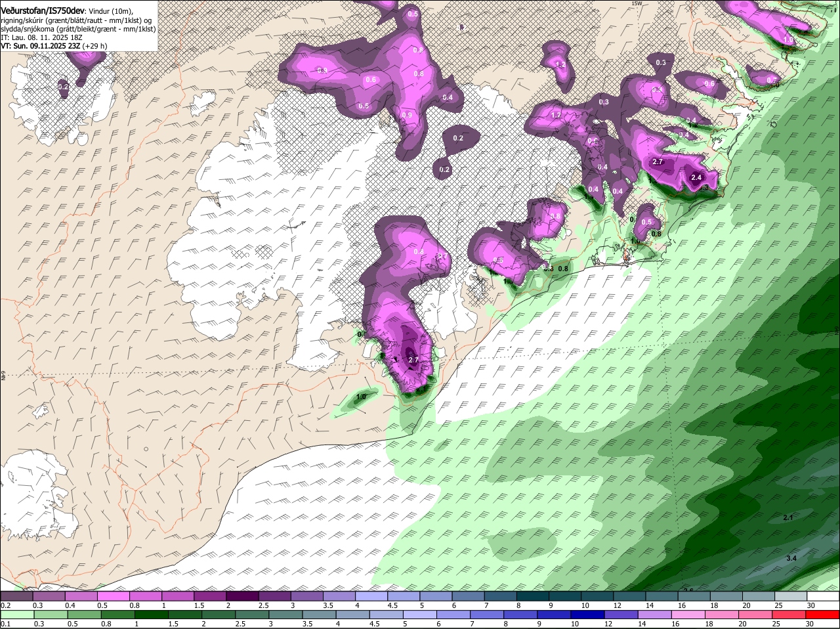
Task: Click the muted purple 0.2 snow legend swatch
Action: point(16,596)
